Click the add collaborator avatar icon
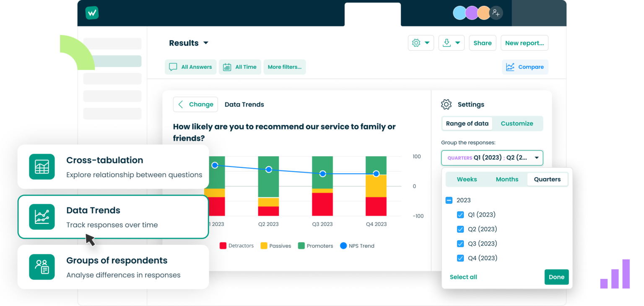Image resolution: width=644 pixels, height=306 pixels. click(496, 13)
